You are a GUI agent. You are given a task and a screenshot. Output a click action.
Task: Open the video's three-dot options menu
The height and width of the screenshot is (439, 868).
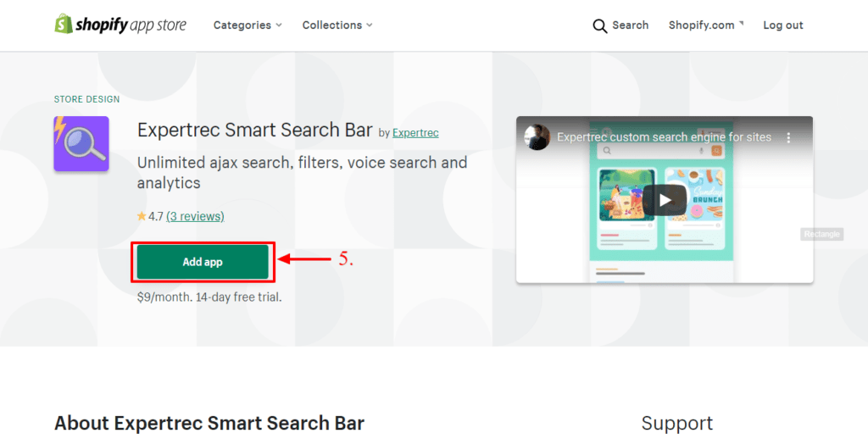pos(788,137)
